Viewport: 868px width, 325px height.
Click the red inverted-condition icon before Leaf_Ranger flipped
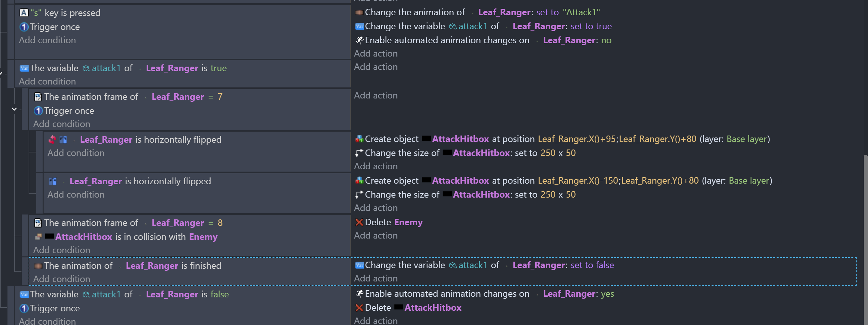[x=52, y=140]
